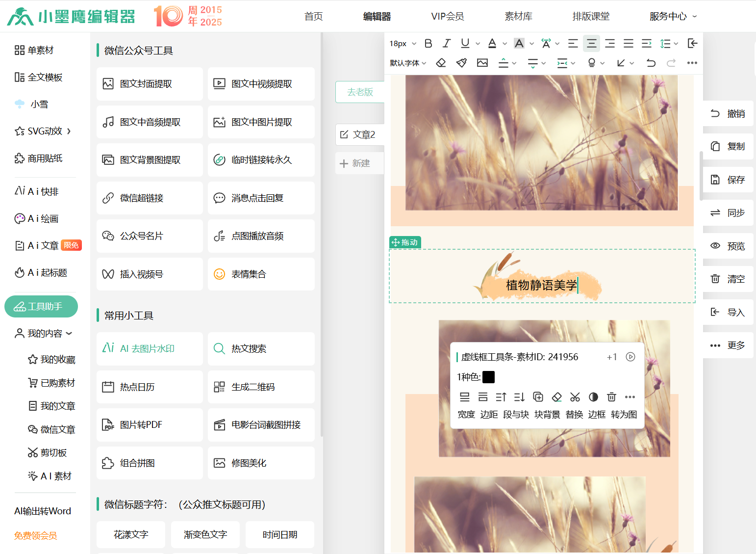Click the insert image toolbar icon
This screenshot has width=756, height=554.
[482, 63]
